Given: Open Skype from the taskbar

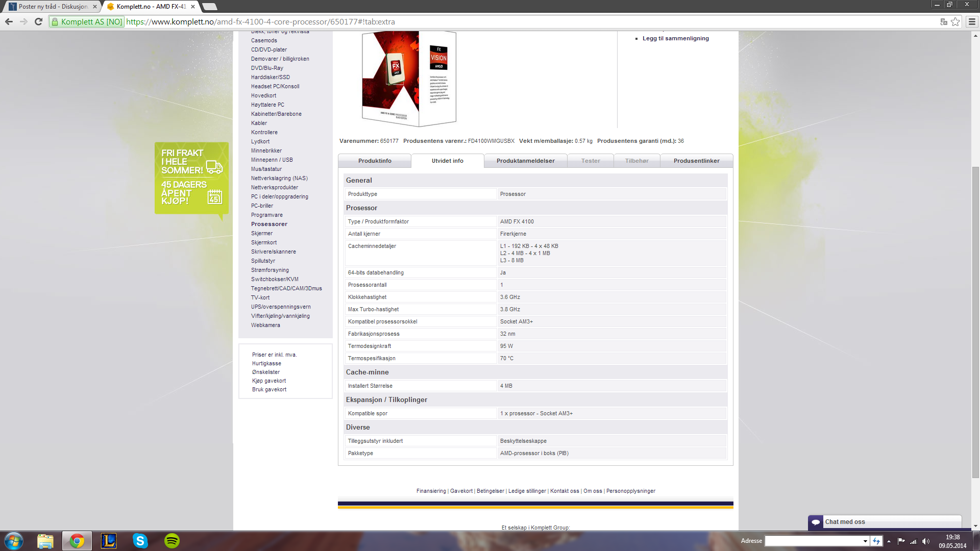Looking at the screenshot, I should click(140, 541).
